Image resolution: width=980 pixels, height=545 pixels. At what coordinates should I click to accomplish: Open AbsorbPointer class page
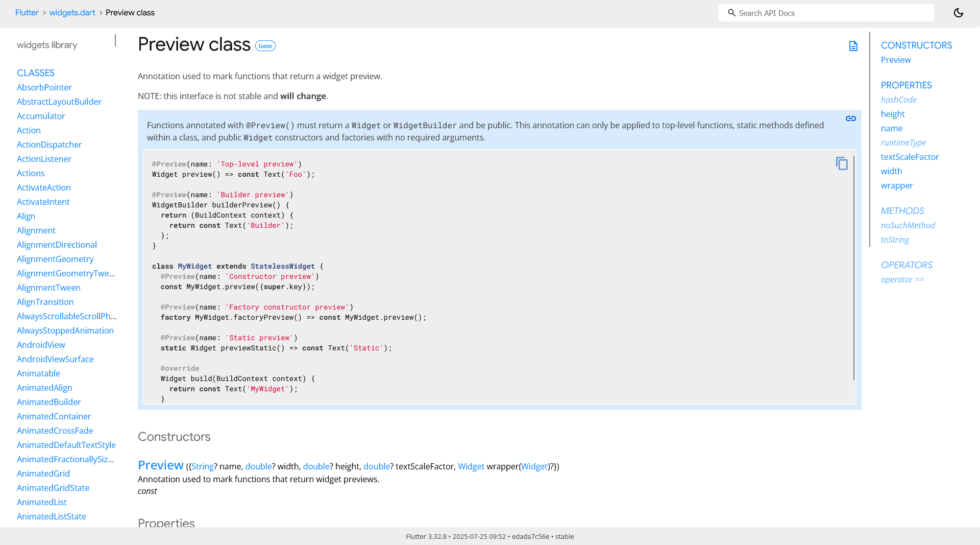coord(44,87)
